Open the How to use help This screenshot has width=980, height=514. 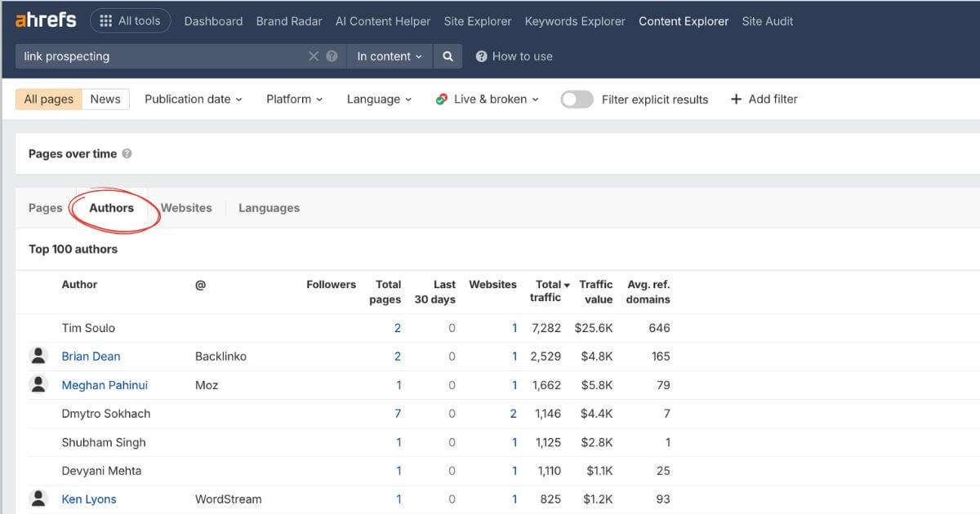[514, 55]
